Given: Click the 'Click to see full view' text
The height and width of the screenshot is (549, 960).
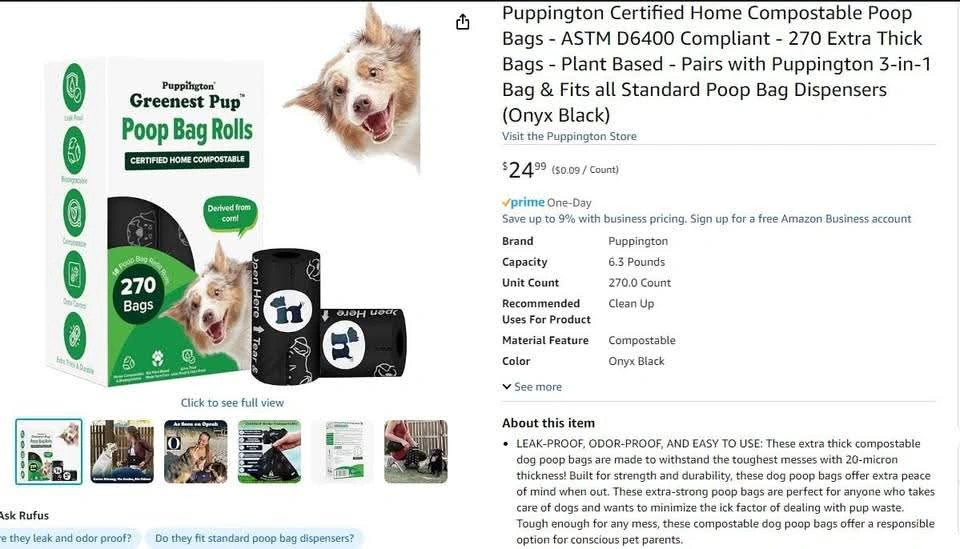Looking at the screenshot, I should (232, 403).
